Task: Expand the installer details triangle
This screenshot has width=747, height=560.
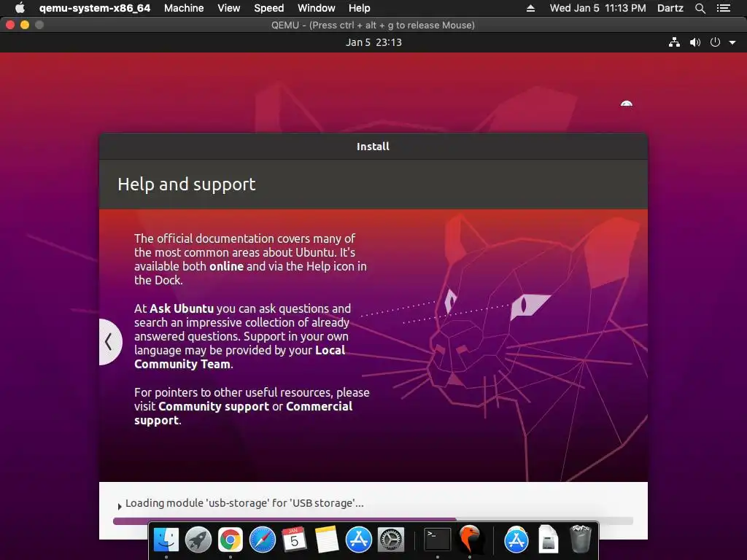Action: tap(119, 506)
